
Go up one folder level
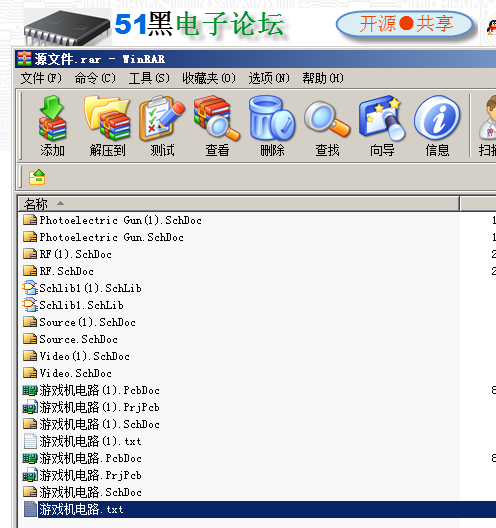[x=37, y=177]
